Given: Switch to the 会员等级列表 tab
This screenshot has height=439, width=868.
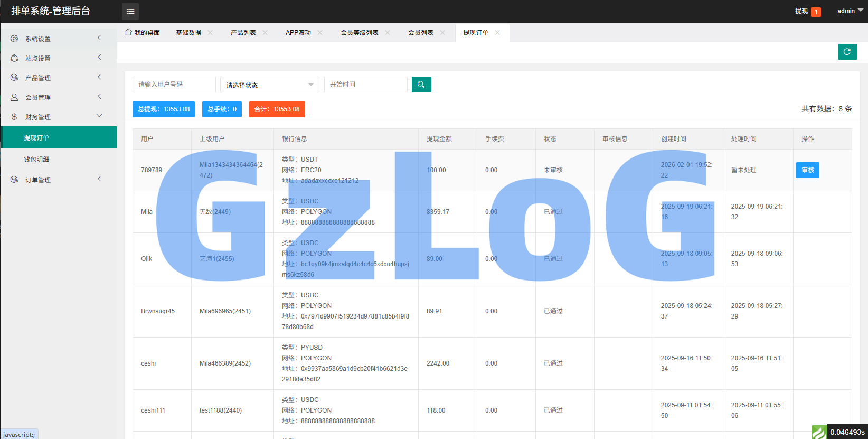Looking at the screenshot, I should (359, 33).
